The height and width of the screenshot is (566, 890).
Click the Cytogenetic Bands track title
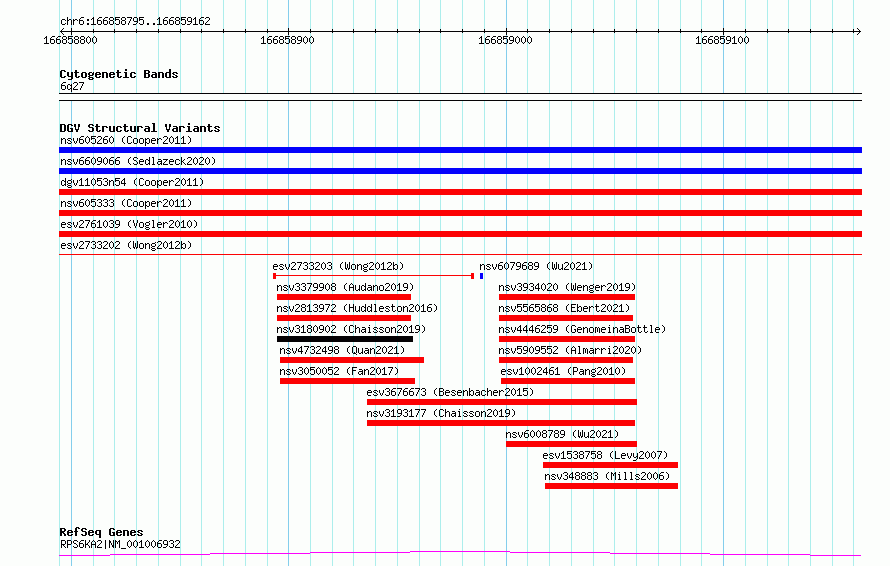pos(119,74)
